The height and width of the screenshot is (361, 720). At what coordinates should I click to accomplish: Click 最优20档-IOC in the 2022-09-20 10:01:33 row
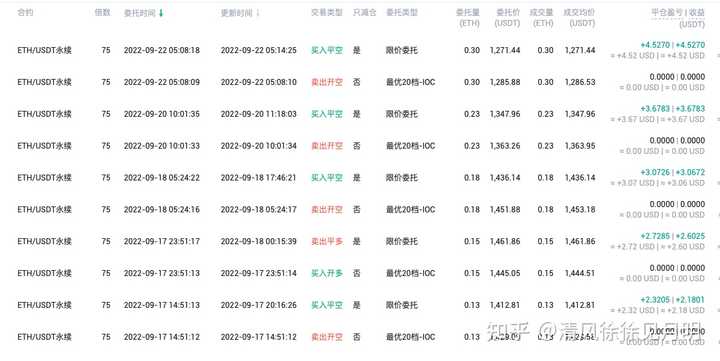[411, 146]
